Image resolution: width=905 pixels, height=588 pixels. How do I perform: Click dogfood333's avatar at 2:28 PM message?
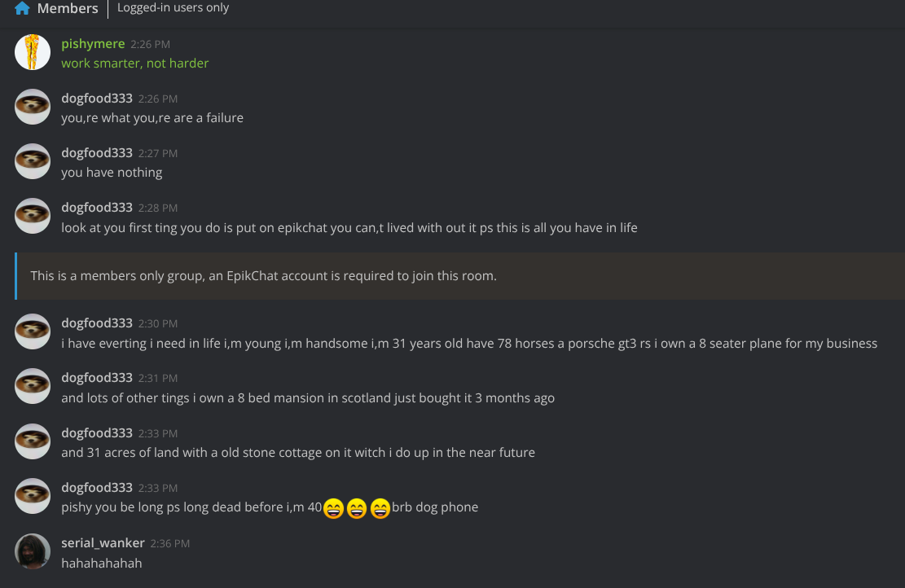tap(33, 216)
